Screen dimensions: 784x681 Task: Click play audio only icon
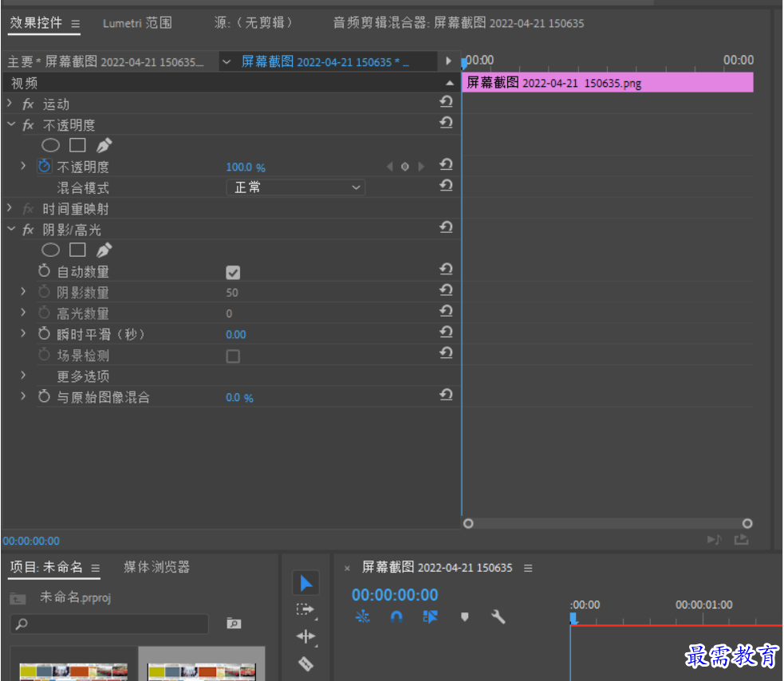pyautogui.click(x=715, y=540)
